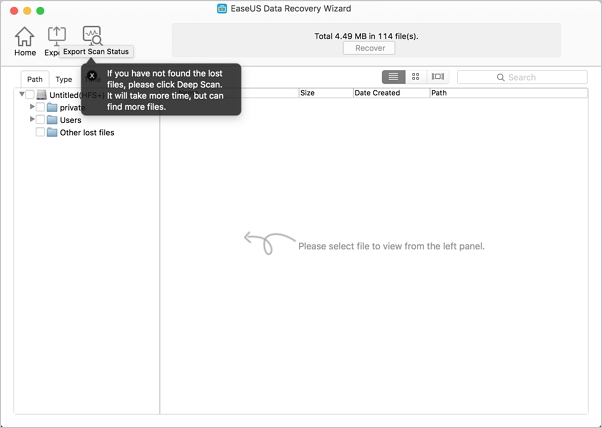Start Deep Scan from toolbar icon
This screenshot has width=602, height=428.
tap(92, 35)
